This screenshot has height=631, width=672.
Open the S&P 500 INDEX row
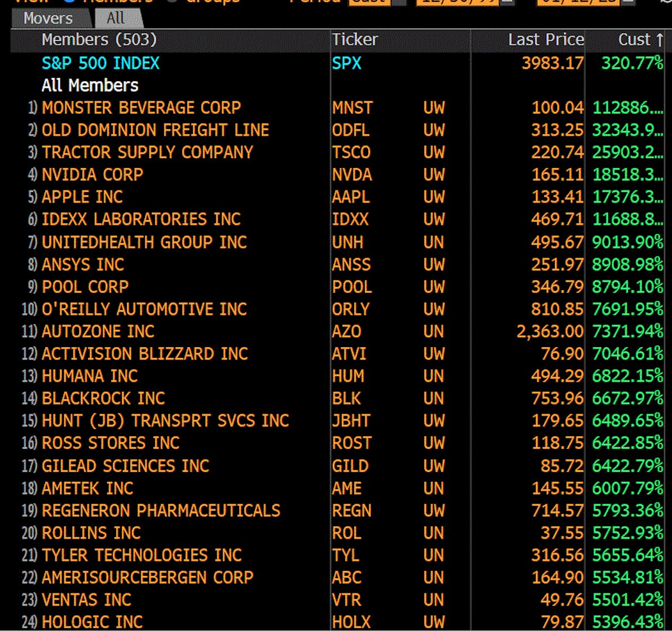click(x=101, y=64)
